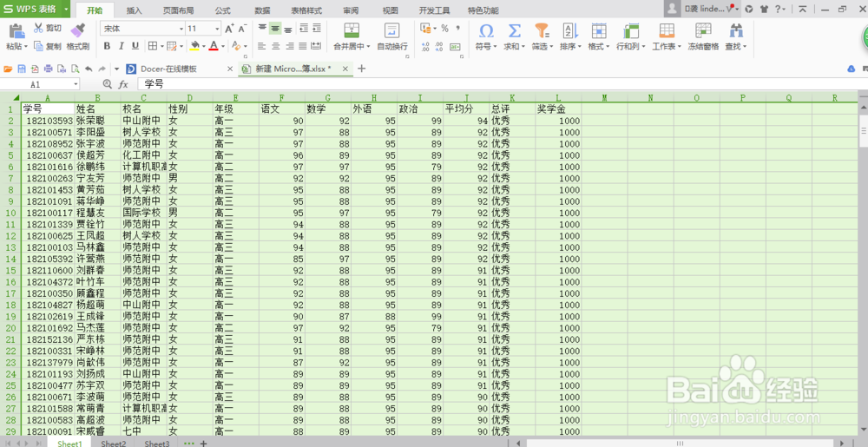Screen dimensions: 868x447
Task: Open the WPS 表格 application menu arrow
Action: pos(66,9)
